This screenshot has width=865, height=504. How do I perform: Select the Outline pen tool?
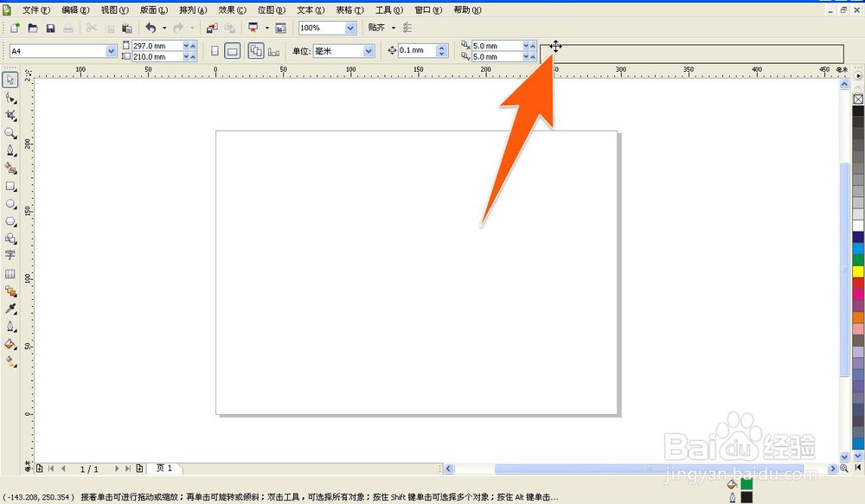pos(10,327)
